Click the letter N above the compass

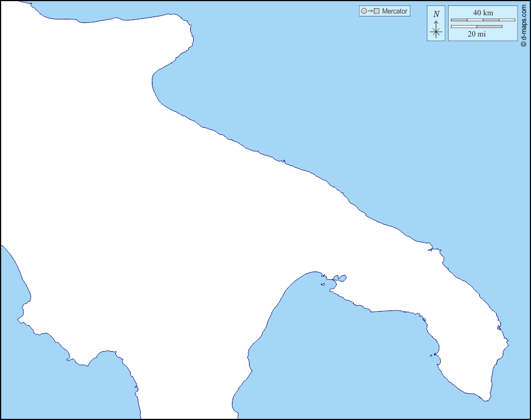click(436, 14)
